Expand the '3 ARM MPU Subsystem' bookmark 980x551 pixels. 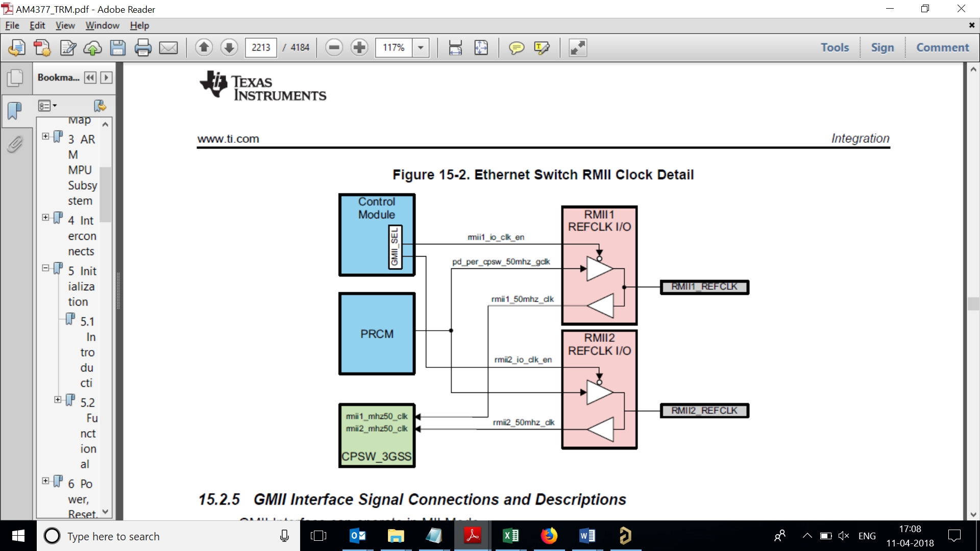pyautogui.click(x=45, y=137)
